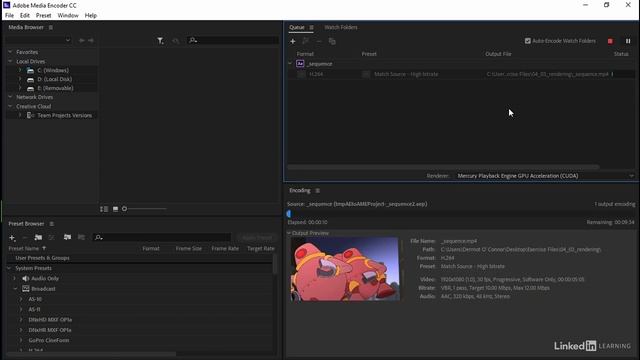Create a new preset group folder
This screenshot has height=360, width=640.
pyautogui.click(x=38, y=237)
